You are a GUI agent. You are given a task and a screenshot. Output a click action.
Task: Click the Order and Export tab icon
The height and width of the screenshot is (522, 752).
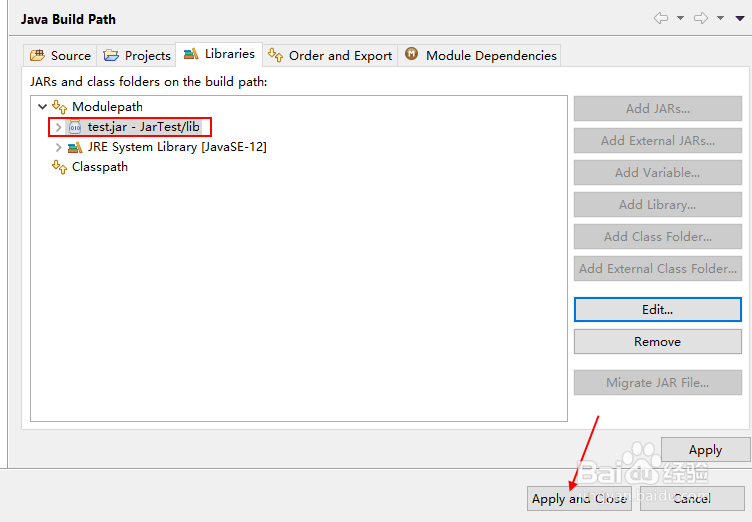(x=275, y=55)
